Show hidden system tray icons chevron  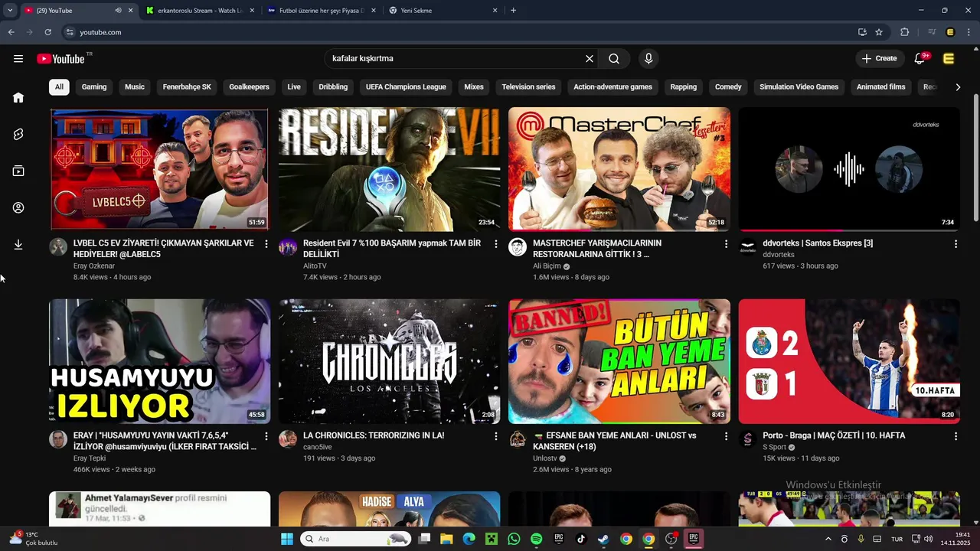(x=828, y=539)
